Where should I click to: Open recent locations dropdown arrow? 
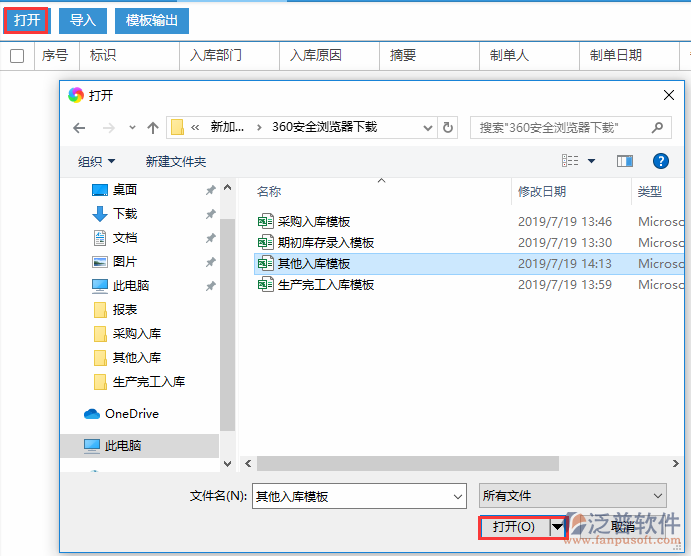(x=132, y=128)
